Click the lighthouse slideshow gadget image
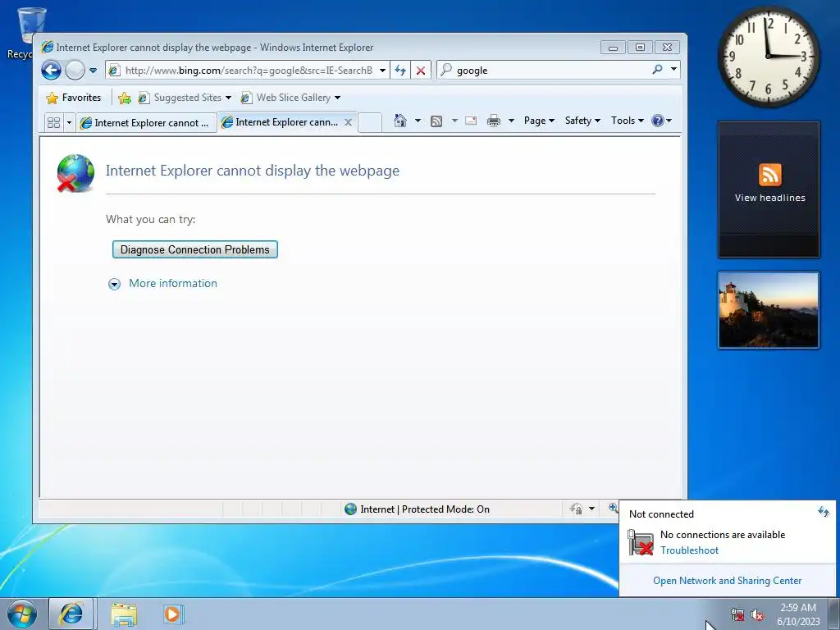 (x=769, y=311)
